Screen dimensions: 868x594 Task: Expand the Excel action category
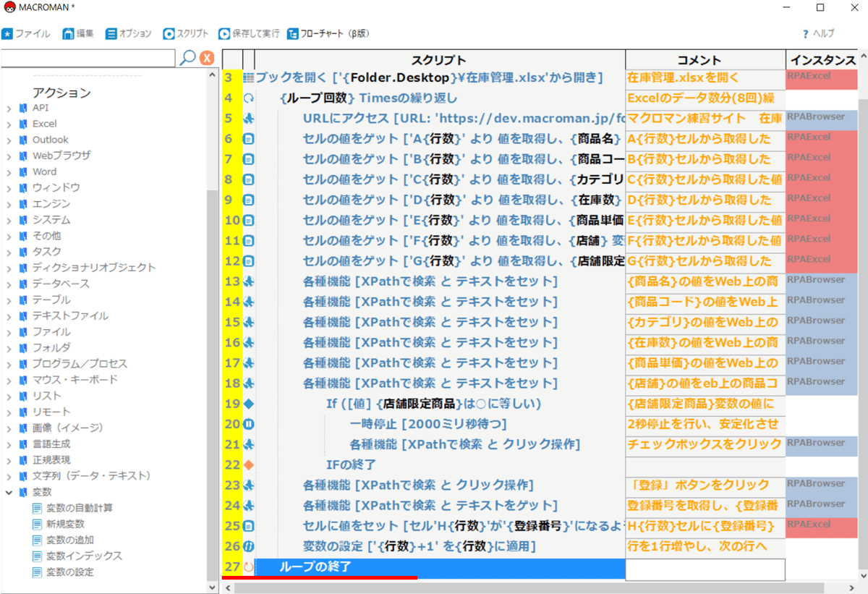click(x=9, y=124)
